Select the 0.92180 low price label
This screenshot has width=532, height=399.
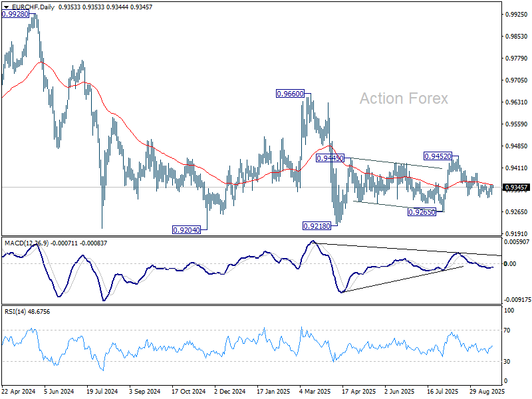[x=317, y=226]
